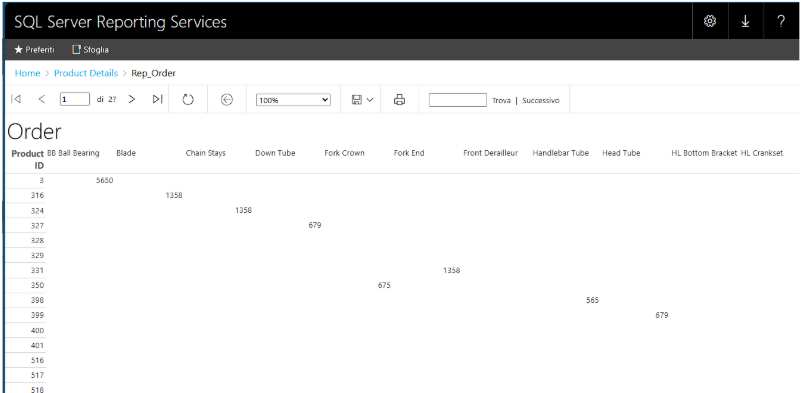Click the Fork Crown column header
The image size is (807, 393).
344,153
